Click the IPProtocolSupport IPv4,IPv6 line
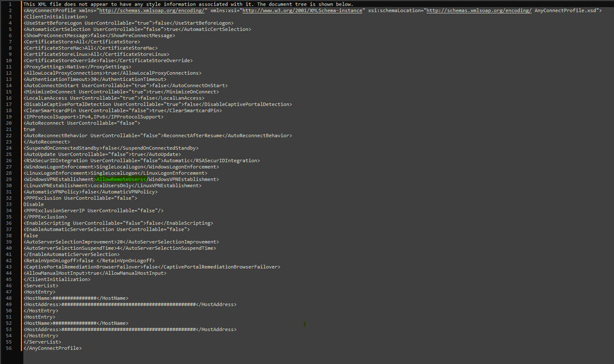 [x=93, y=117]
